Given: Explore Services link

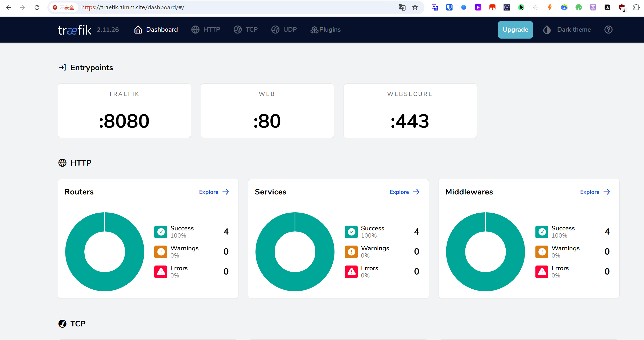Looking at the screenshot, I should [x=404, y=192].
